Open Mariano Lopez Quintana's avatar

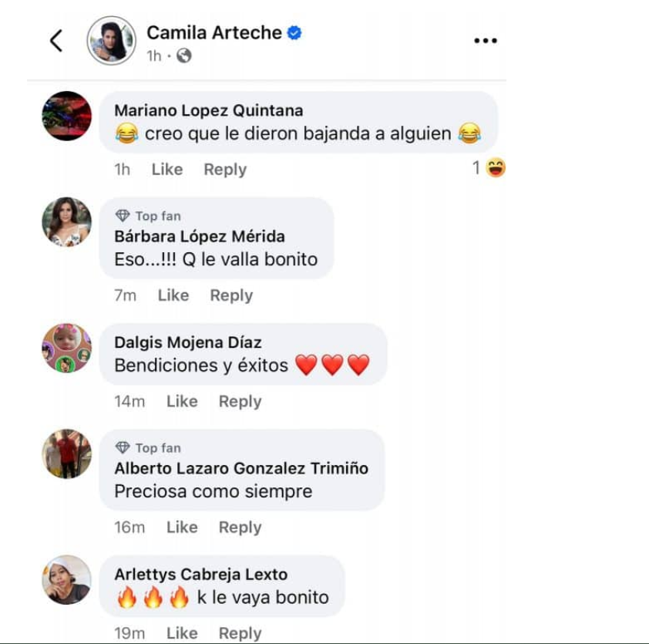coord(66,116)
